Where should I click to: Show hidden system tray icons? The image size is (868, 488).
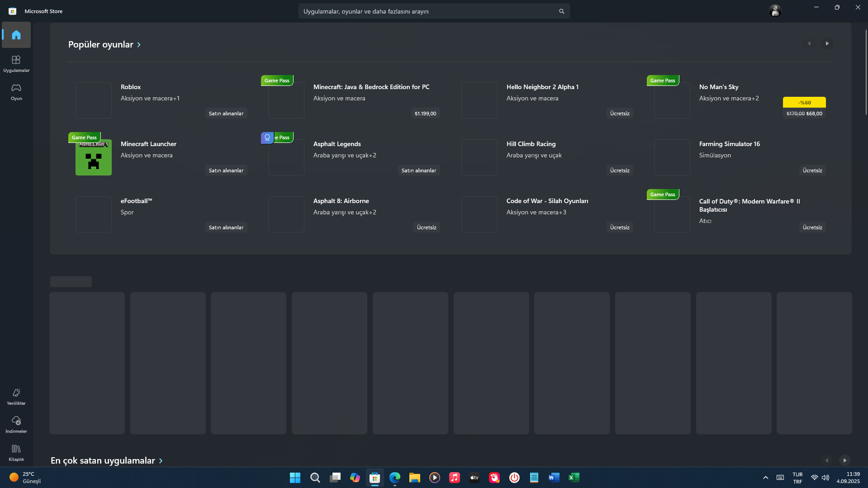765,478
